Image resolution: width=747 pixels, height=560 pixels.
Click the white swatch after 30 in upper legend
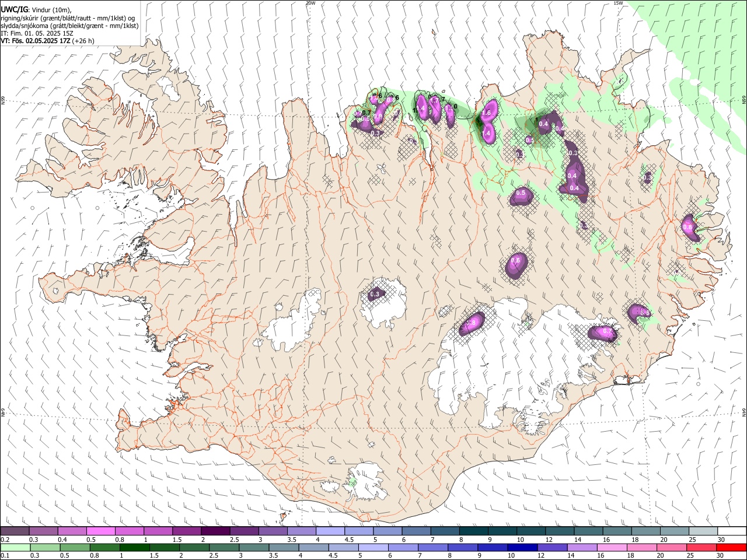(732, 531)
